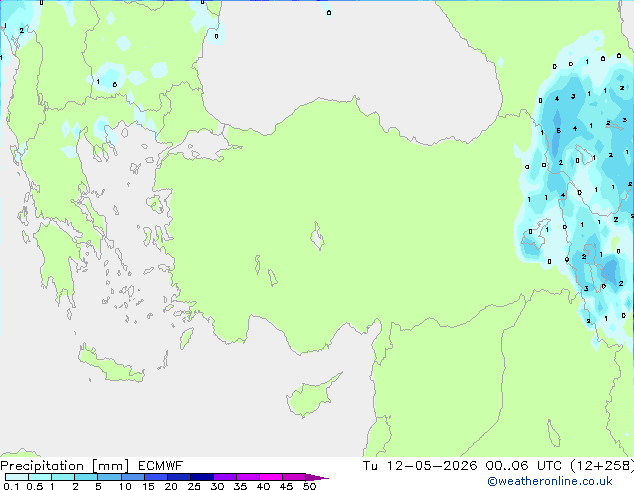Click the '30' legend value label
The height and width of the screenshot is (490, 634).
tap(217, 486)
